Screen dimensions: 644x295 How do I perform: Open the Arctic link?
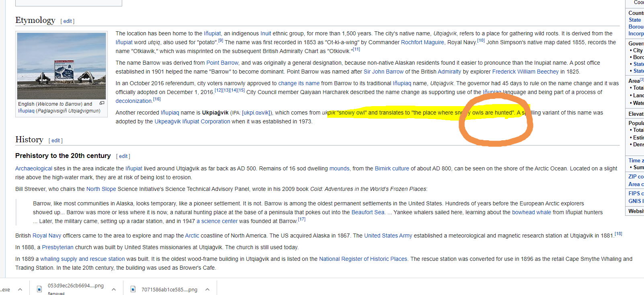pos(192,236)
